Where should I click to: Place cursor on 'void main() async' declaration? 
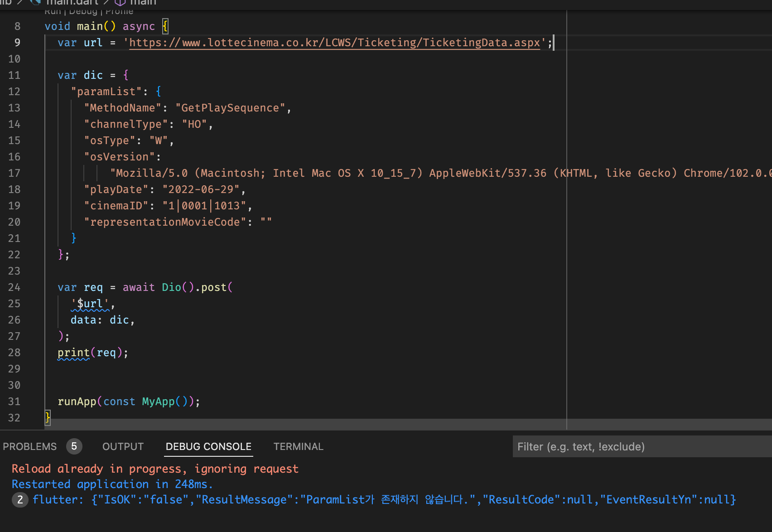[x=100, y=26]
